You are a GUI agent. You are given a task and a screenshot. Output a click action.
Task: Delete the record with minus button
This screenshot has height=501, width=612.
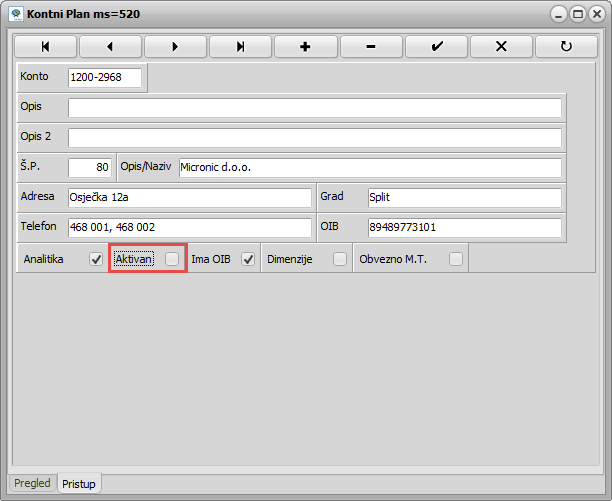(x=371, y=47)
